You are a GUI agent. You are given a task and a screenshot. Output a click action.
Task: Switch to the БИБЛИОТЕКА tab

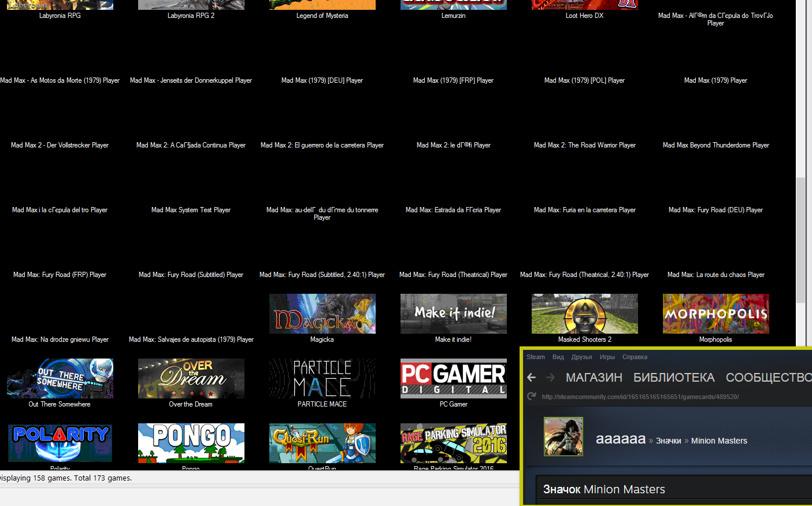pos(674,378)
